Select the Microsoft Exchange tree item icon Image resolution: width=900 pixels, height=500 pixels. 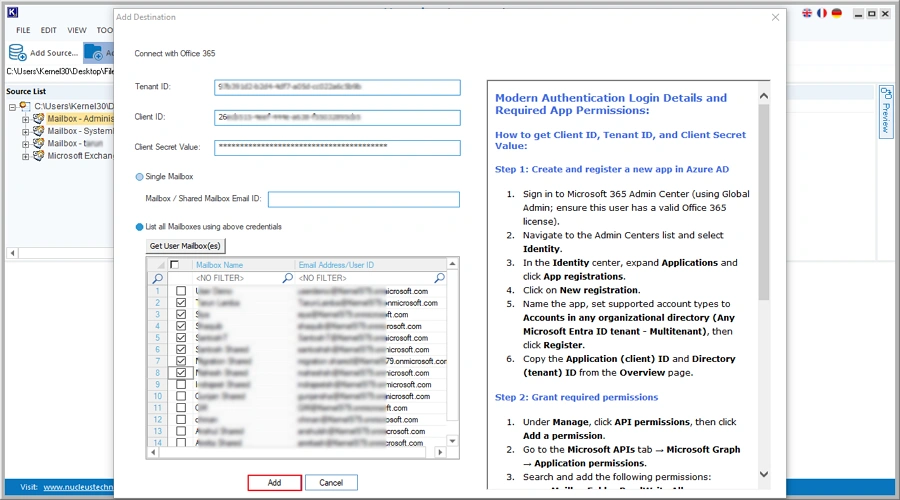[x=38, y=156]
